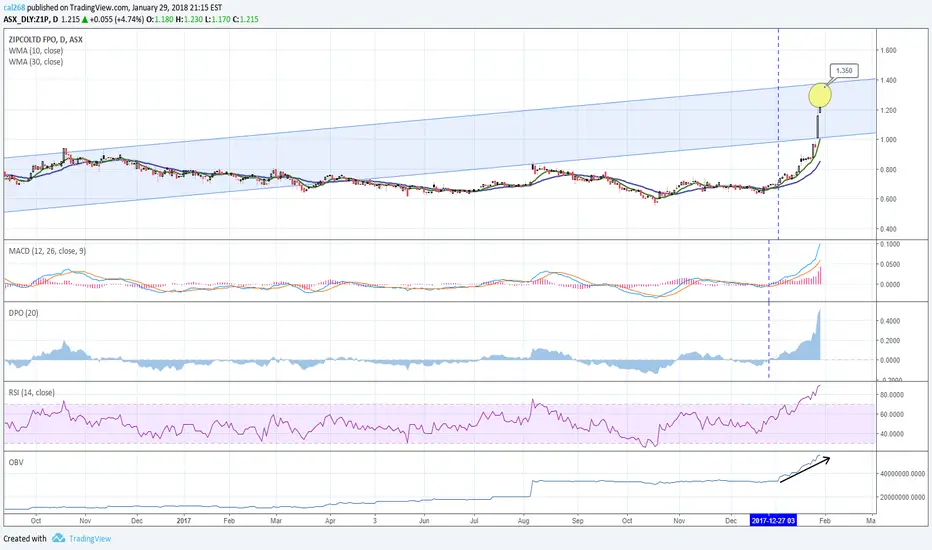Select the WMA (30, close) indicator label
Image resolution: width=932 pixels, height=550 pixels.
click(36, 62)
